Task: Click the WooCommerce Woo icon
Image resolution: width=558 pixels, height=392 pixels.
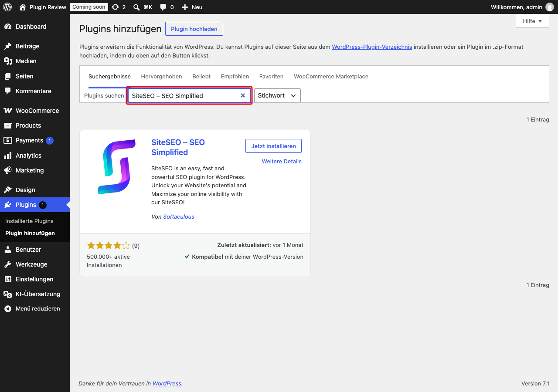Action: [x=8, y=111]
